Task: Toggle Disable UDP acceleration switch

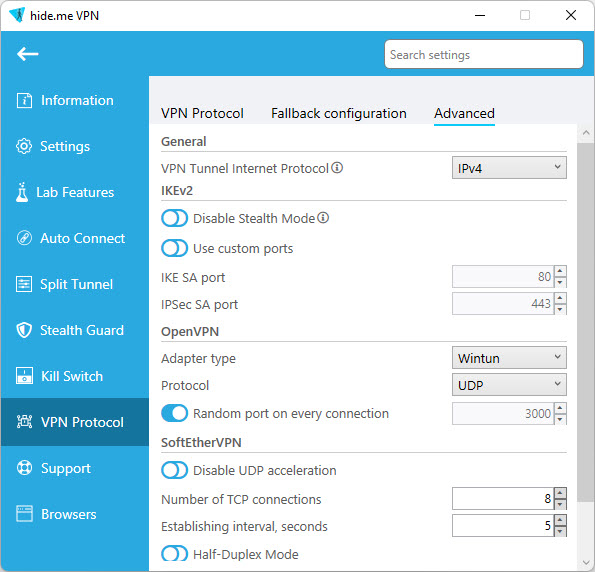Action: coord(175,470)
